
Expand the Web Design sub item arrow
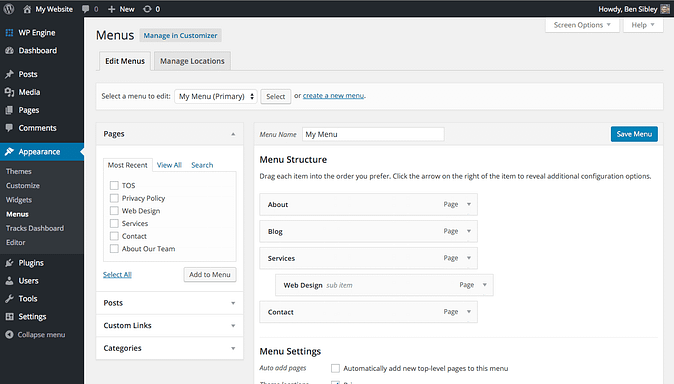pyautogui.click(x=485, y=285)
